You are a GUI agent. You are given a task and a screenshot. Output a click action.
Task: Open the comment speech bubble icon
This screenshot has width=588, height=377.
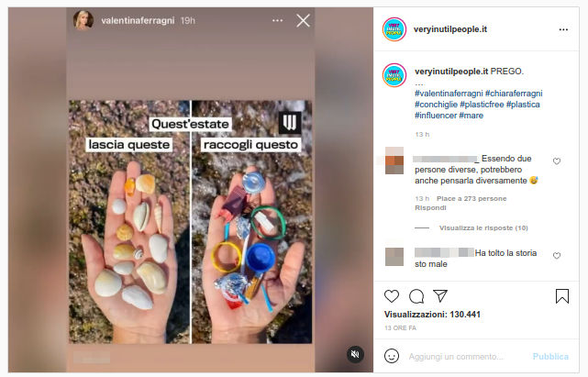pos(416,296)
